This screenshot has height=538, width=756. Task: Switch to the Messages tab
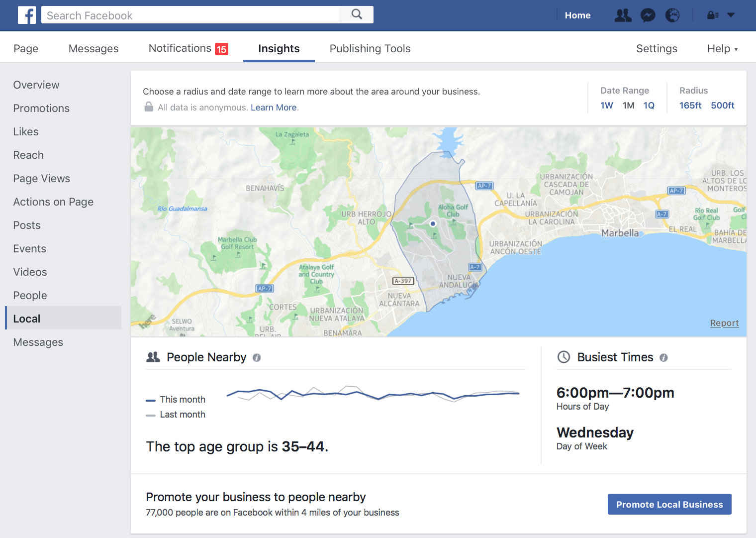[x=94, y=48]
